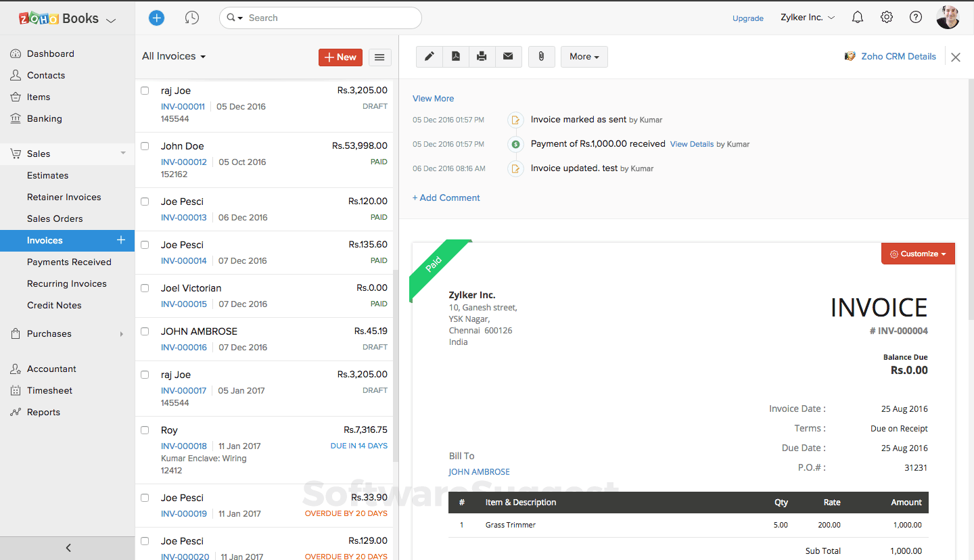This screenshot has width=974, height=560.
Task: Create a new invoice with the New button
Action: coord(340,57)
